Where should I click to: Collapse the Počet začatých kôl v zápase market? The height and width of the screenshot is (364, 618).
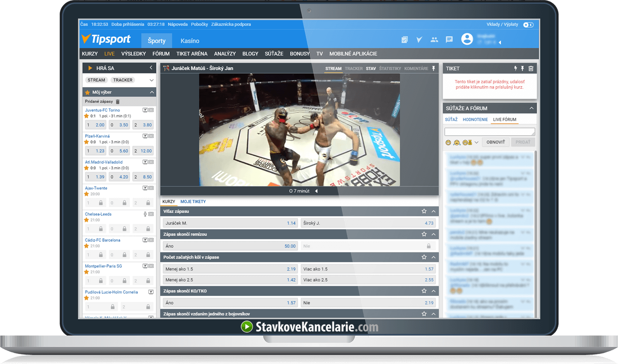pos(433,257)
